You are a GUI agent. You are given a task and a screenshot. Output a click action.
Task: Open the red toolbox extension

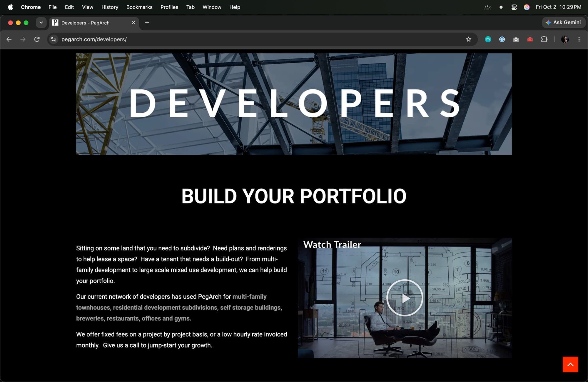[530, 39]
